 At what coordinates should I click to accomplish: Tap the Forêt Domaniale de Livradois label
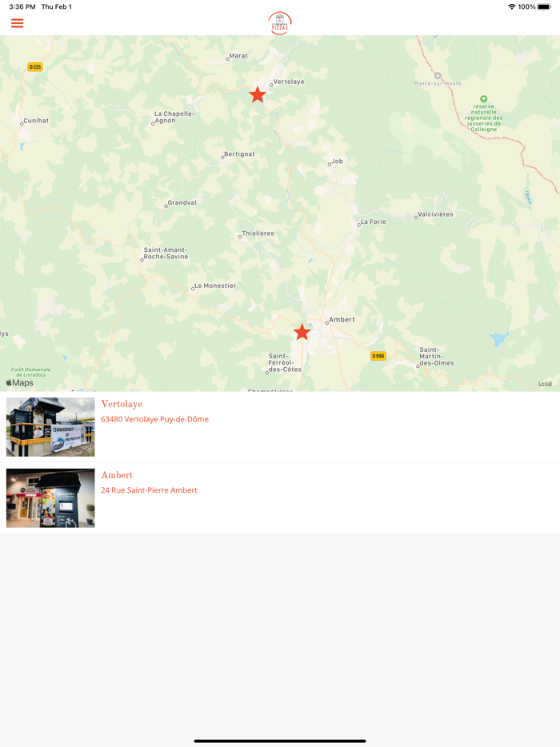30,372
